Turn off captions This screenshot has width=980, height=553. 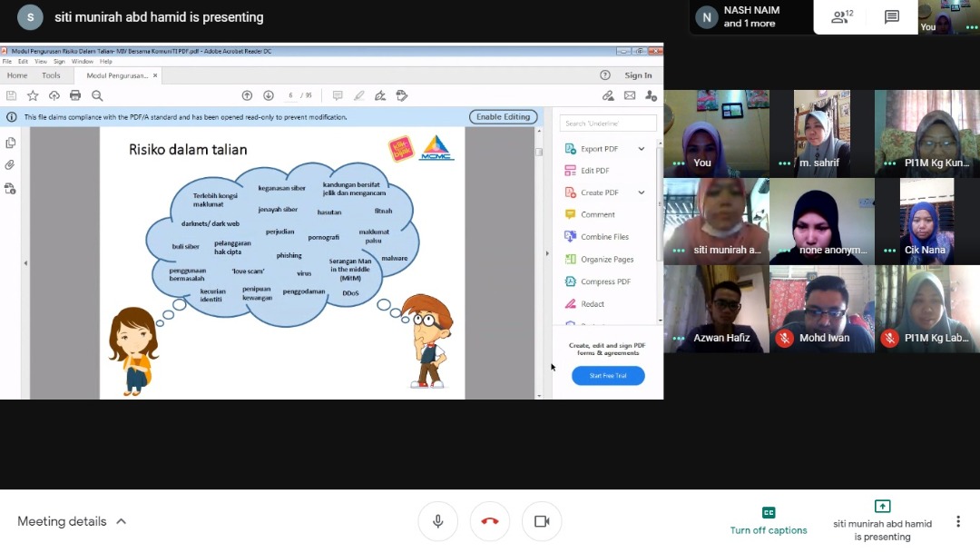point(769,520)
